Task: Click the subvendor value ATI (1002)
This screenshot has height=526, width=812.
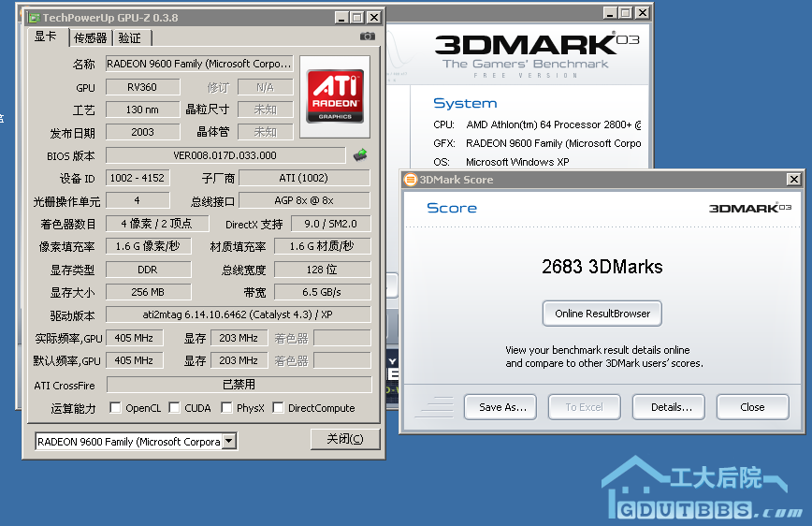Action: pyautogui.click(x=304, y=178)
